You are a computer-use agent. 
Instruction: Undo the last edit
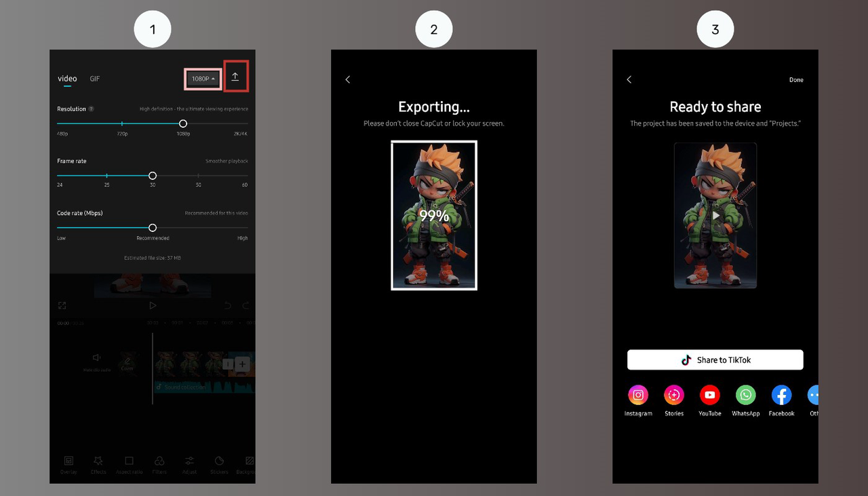pyautogui.click(x=229, y=305)
